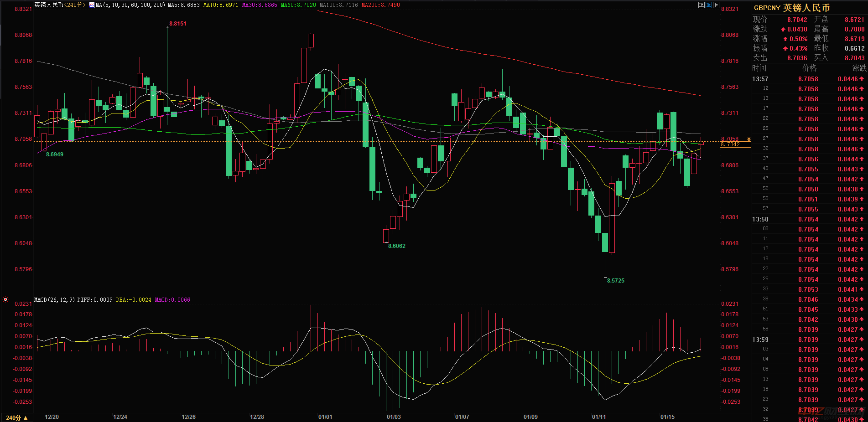Image resolution: width=868 pixels, height=422 pixels.
Task: Click the <240分> period label in chart title
Action: [75, 5]
